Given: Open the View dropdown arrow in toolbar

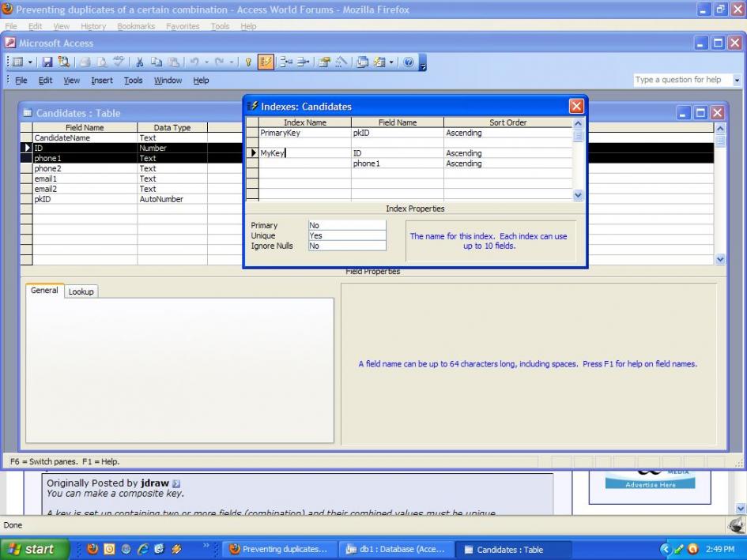Looking at the screenshot, I should coord(30,62).
